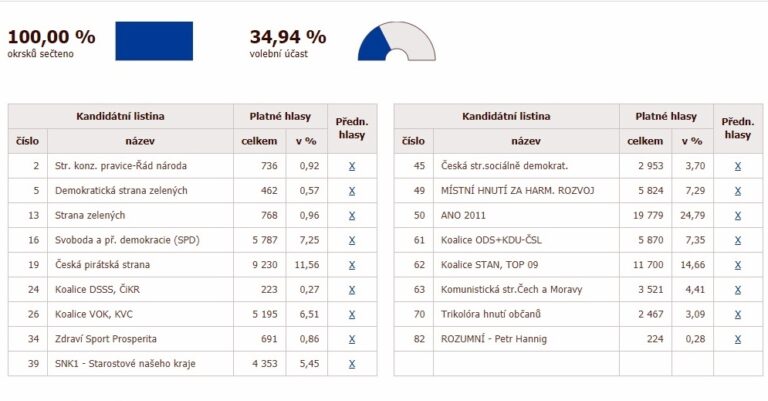Click X link for Zdraví Sport Prosperita

tap(352, 339)
